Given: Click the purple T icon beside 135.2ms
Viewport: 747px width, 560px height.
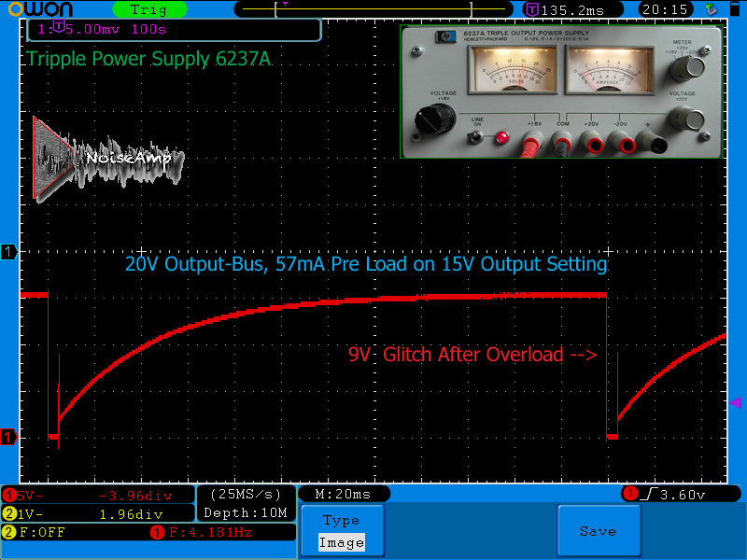Looking at the screenshot, I should (x=532, y=9).
